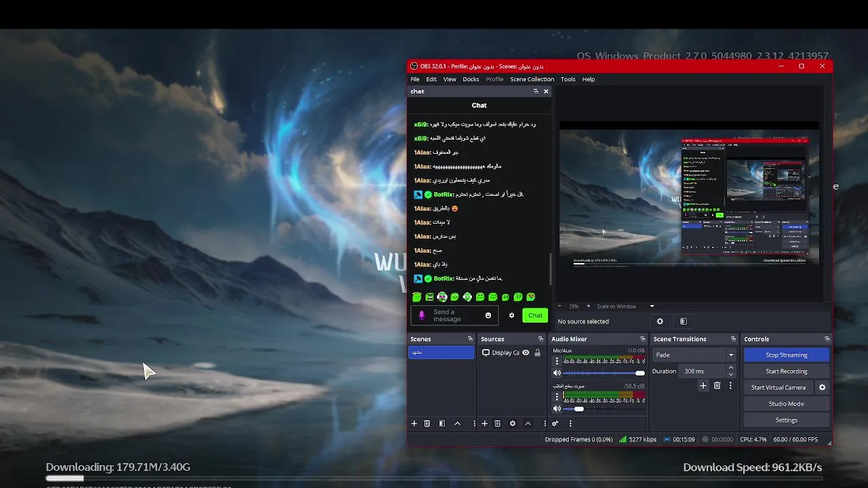Float the Scene Transitions dock panel
The width and height of the screenshot is (868, 488).
(x=732, y=339)
